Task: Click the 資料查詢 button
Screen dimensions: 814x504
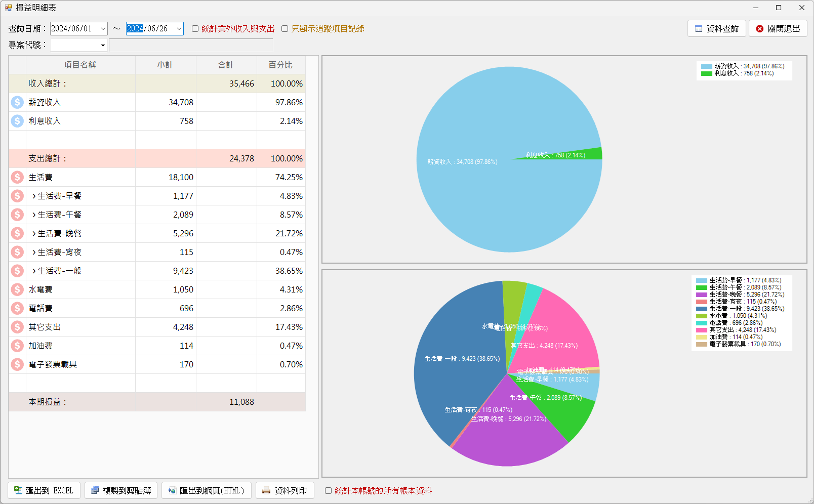Action: [717, 29]
